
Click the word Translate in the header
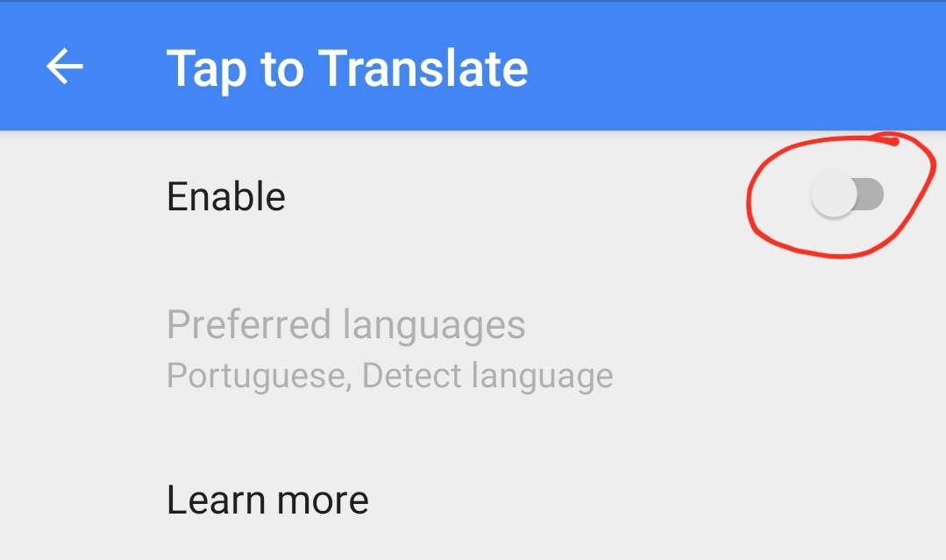point(423,67)
